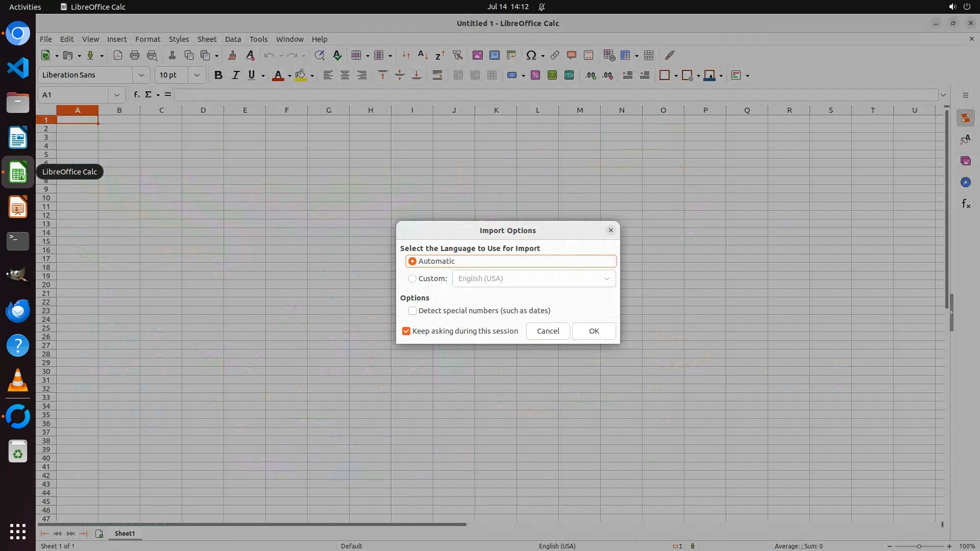Click the zoom slider in status bar
Image resolution: width=980 pixels, height=551 pixels.
click(919, 546)
